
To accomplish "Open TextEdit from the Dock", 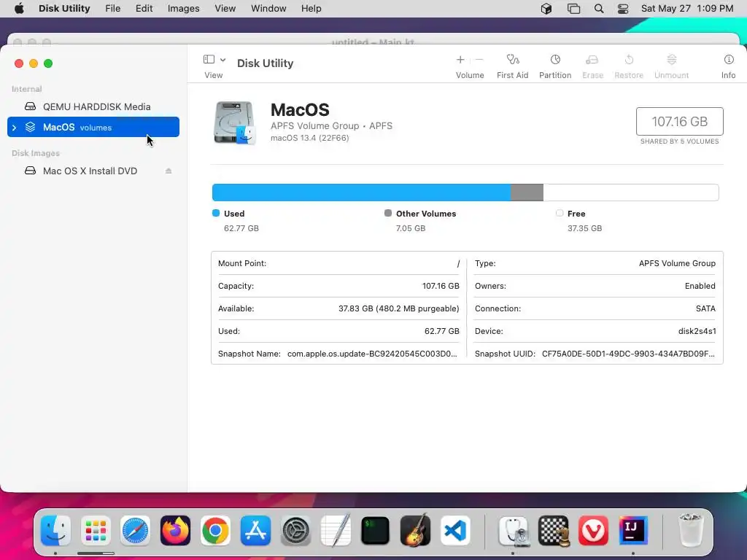I will (336, 531).
